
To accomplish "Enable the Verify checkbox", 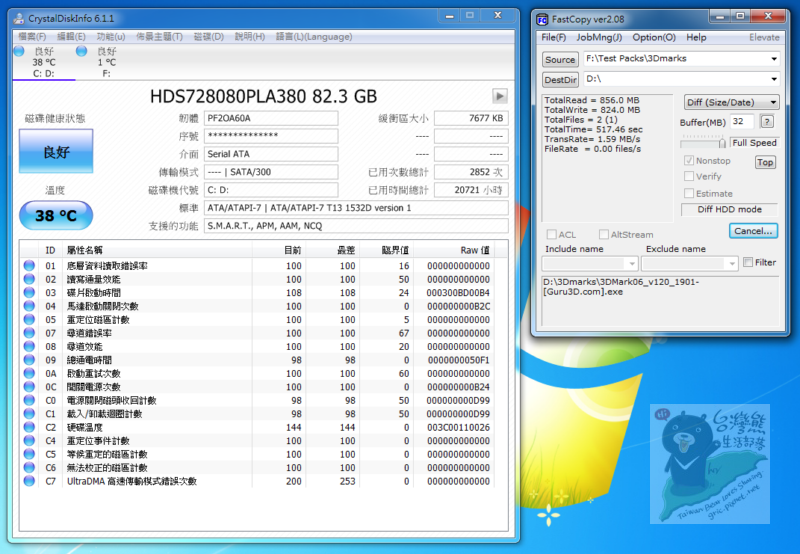I will (689, 177).
